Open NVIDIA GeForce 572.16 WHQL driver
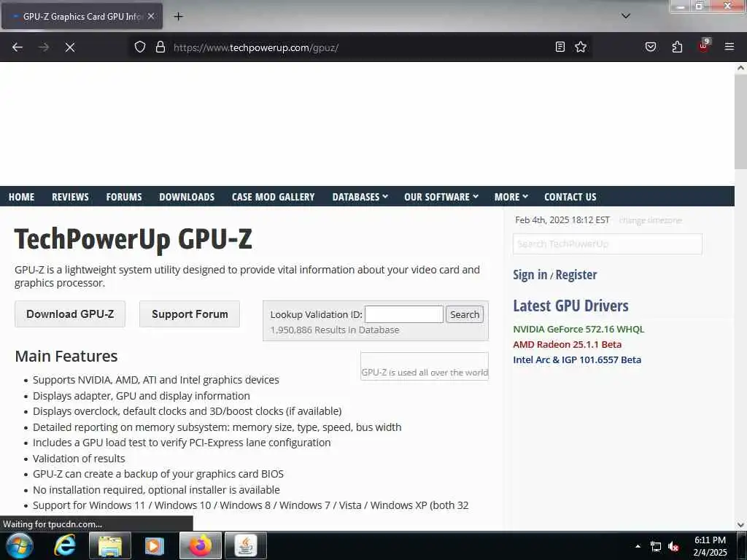 click(578, 329)
